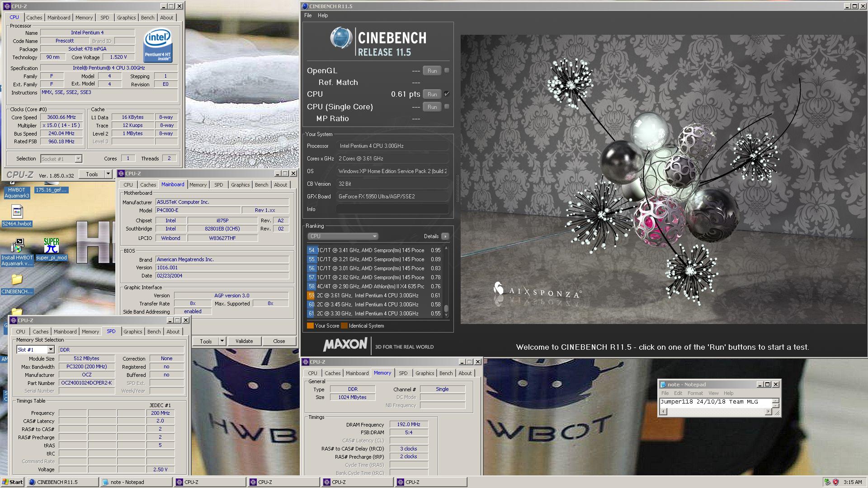Switch to Memory tab in Mainboard window

pos(198,185)
